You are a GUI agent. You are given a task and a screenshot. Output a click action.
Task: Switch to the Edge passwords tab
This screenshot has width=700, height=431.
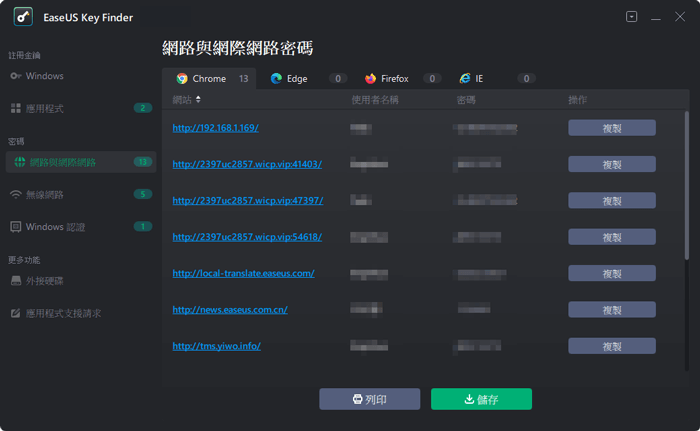[297, 78]
